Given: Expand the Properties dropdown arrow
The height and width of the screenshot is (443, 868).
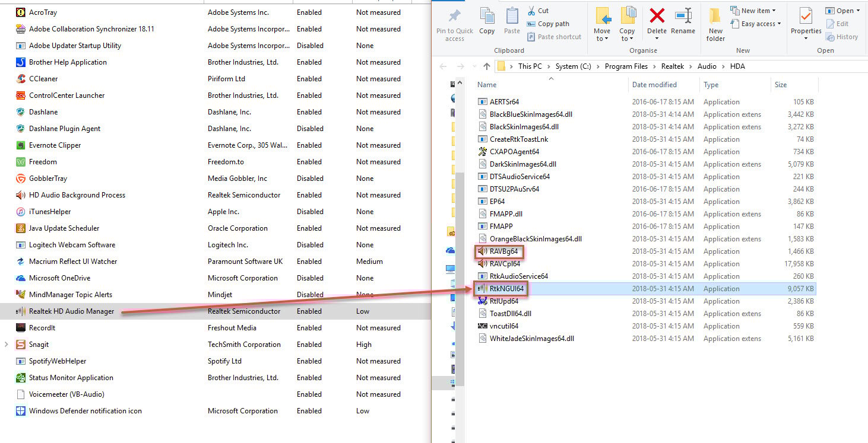Looking at the screenshot, I should pos(806,39).
